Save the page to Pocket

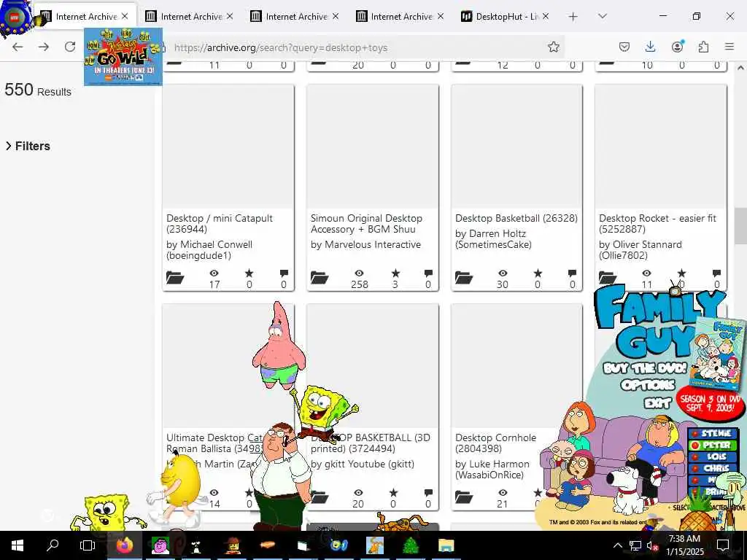point(624,47)
